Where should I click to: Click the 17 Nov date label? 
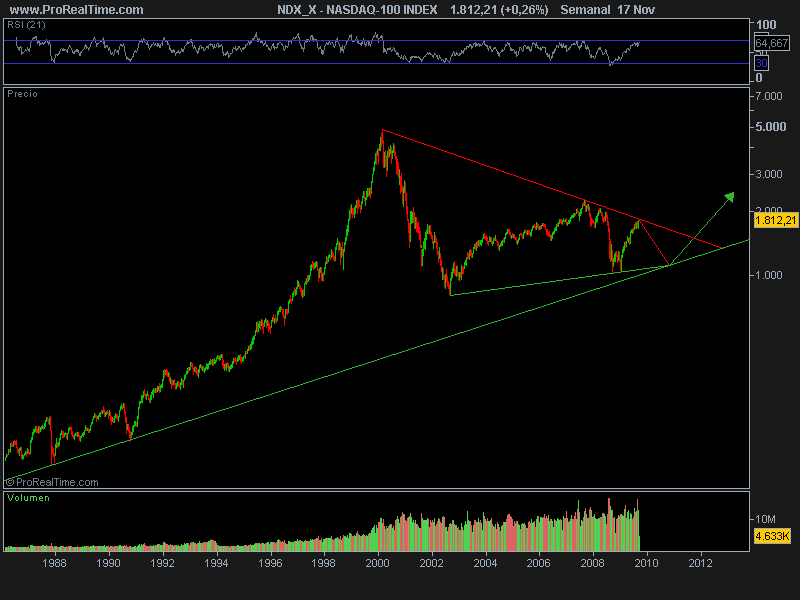point(636,10)
